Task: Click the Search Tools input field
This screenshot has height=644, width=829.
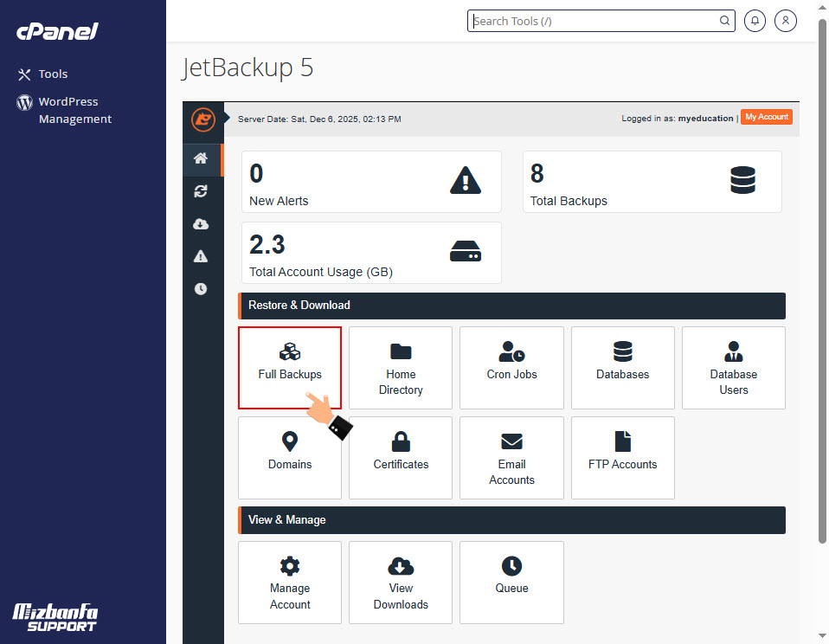Action: 597,21
